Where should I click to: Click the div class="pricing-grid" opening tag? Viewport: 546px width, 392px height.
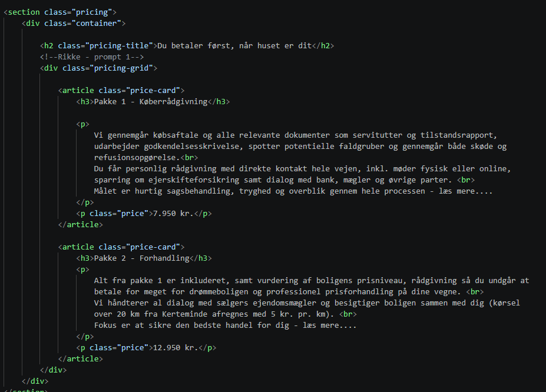coord(98,68)
